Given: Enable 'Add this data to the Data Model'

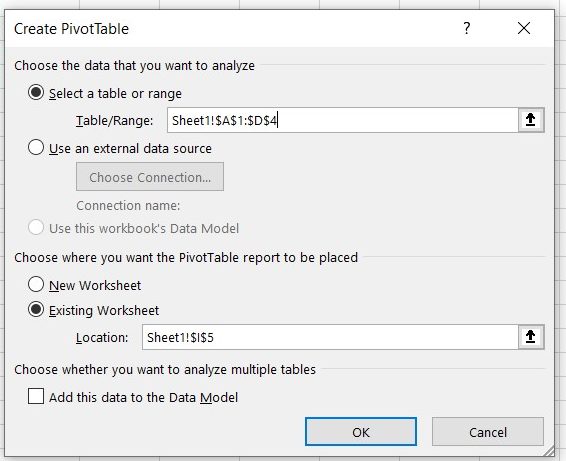Looking at the screenshot, I should point(36,396).
